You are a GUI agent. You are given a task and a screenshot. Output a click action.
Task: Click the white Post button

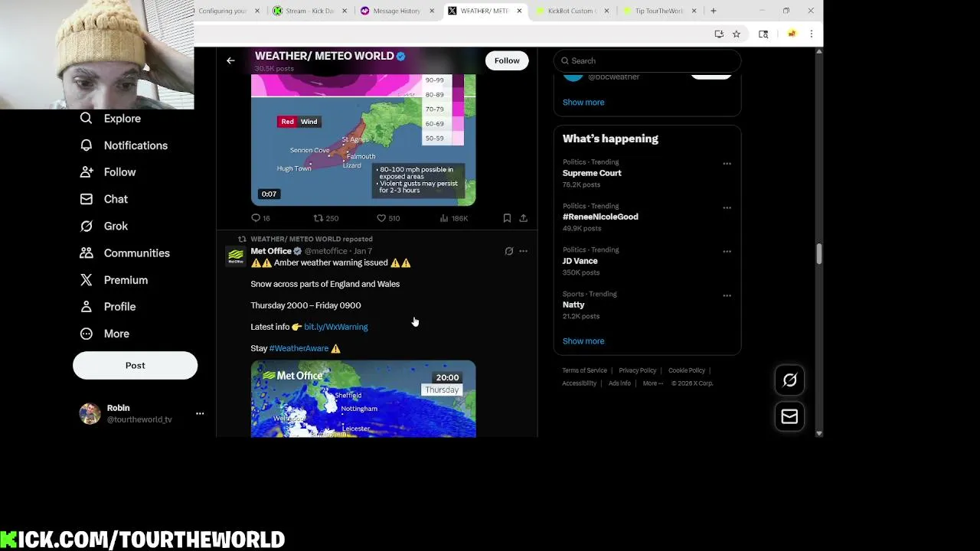pos(135,365)
